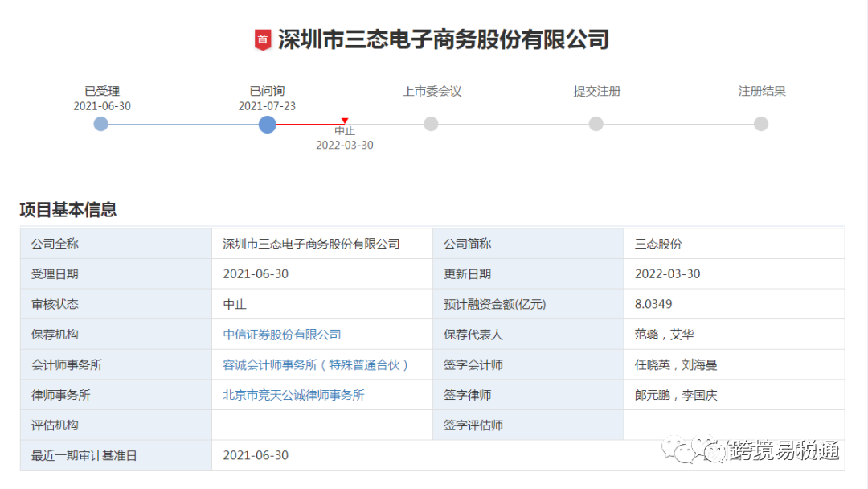Screen dimensions: 868x489
Task: Open the 中信证券股份有限公司 sponsor link
Action: [282, 335]
